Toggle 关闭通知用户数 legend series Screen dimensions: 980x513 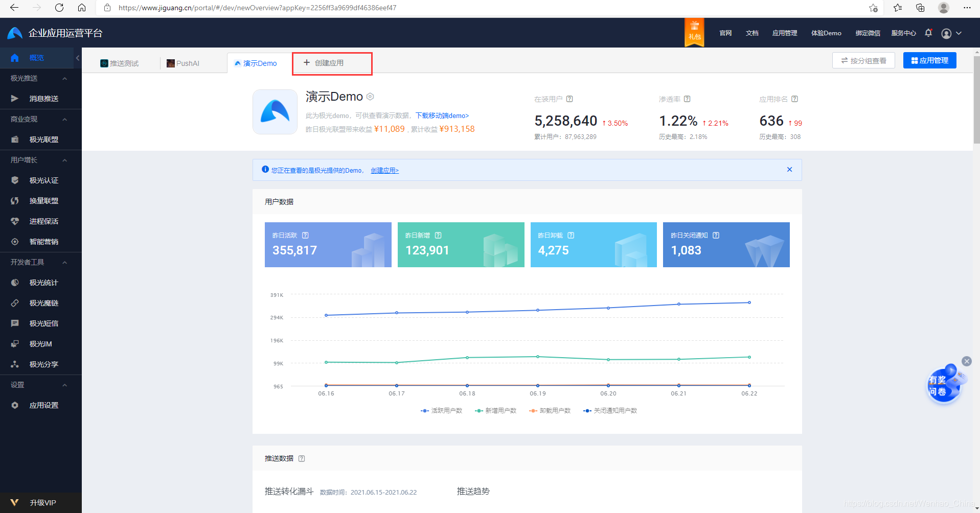click(x=610, y=411)
